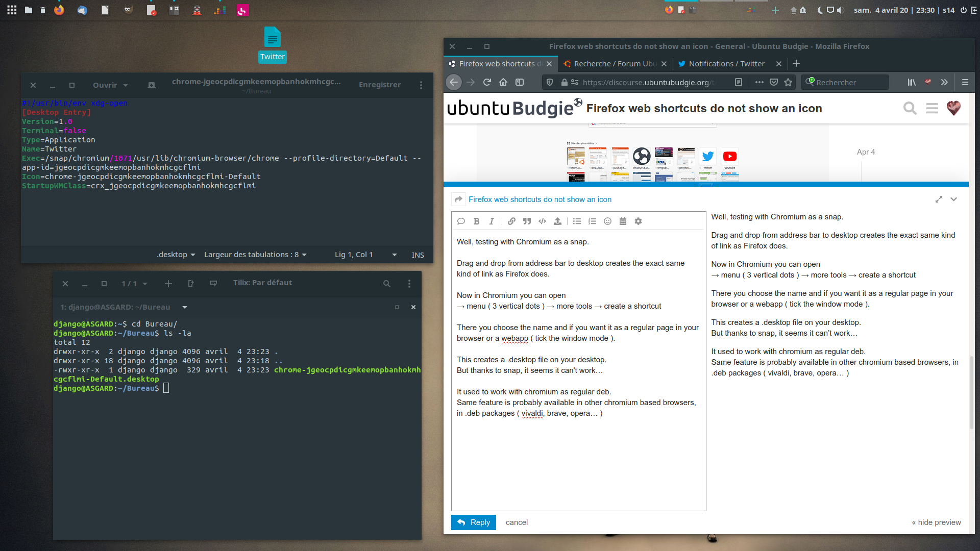This screenshot has width=980, height=551.
Task: Insert hyperlink using the link icon
Action: click(511, 221)
